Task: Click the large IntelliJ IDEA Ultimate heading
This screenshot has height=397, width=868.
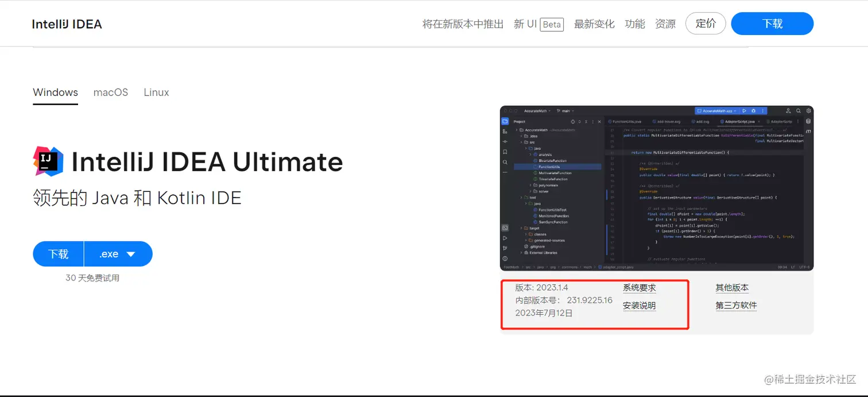Action: tap(207, 162)
